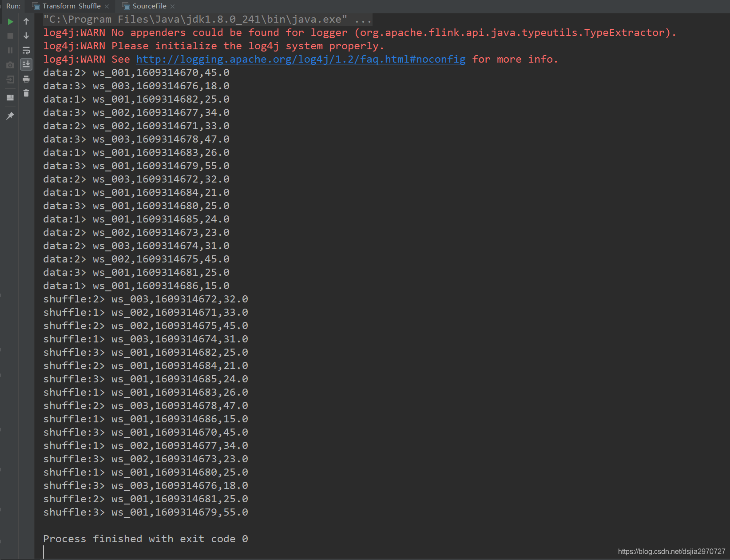Click the Stop process square icon

pyautogui.click(x=10, y=36)
